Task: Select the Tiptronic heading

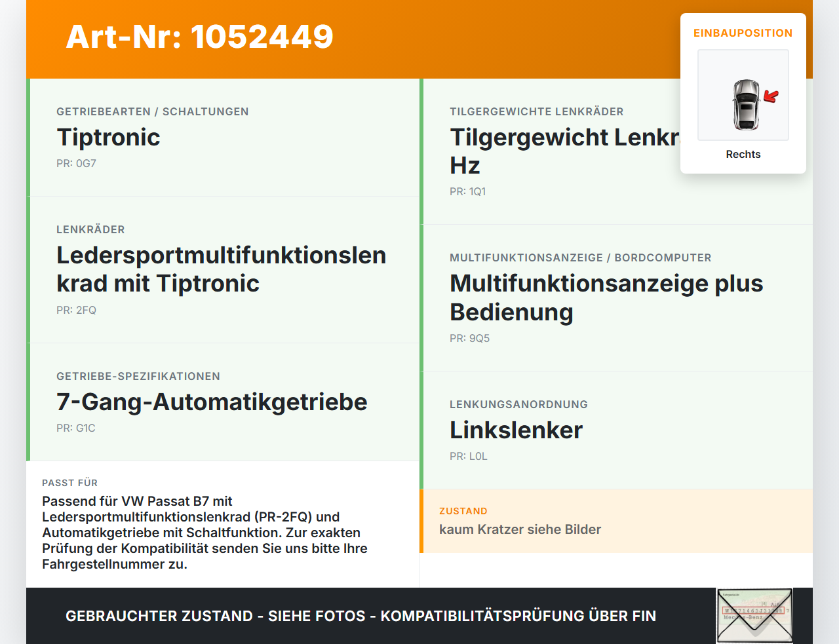Action: pyautogui.click(x=108, y=137)
